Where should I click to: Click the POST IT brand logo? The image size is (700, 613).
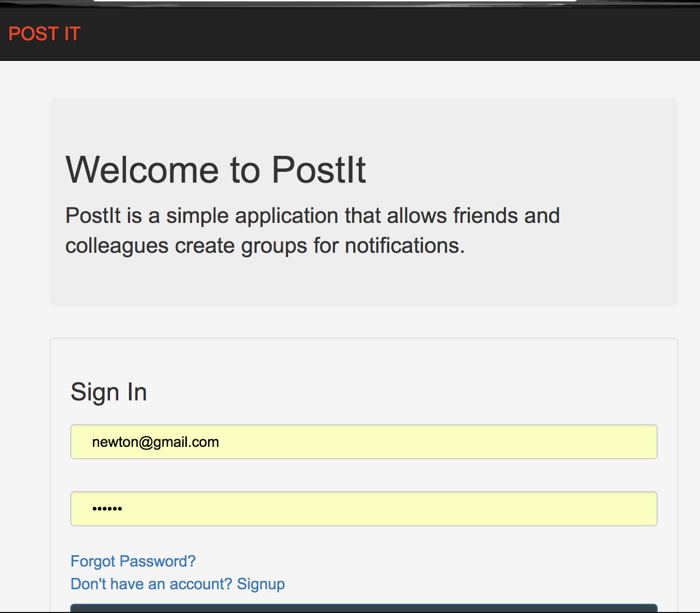[x=44, y=34]
